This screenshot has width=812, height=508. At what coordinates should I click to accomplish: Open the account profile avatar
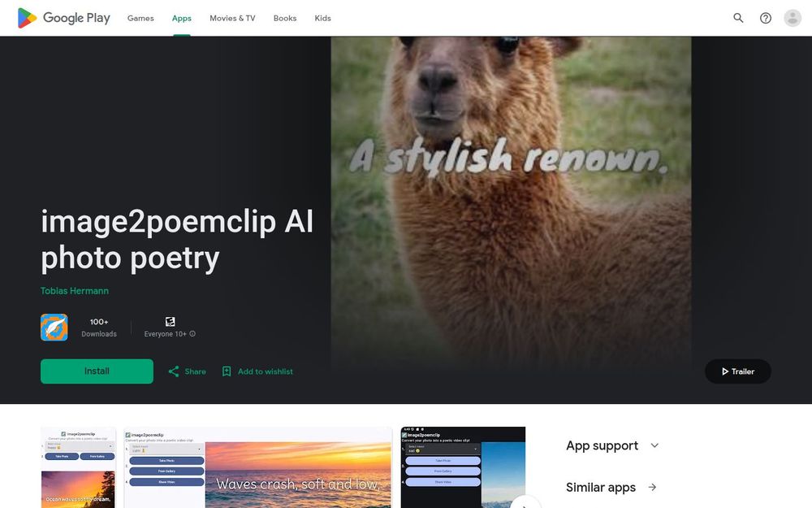tap(793, 18)
